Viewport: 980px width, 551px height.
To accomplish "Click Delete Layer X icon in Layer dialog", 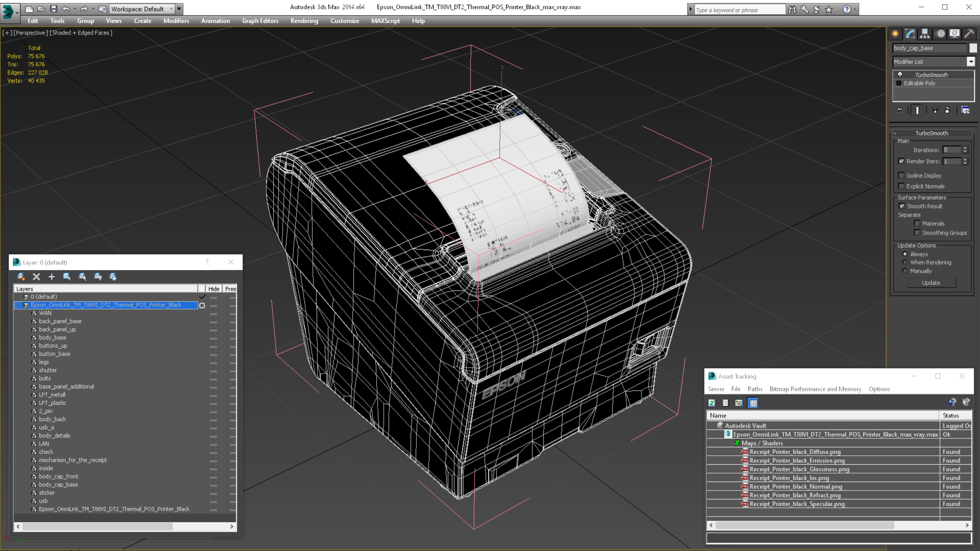I will tap(36, 277).
